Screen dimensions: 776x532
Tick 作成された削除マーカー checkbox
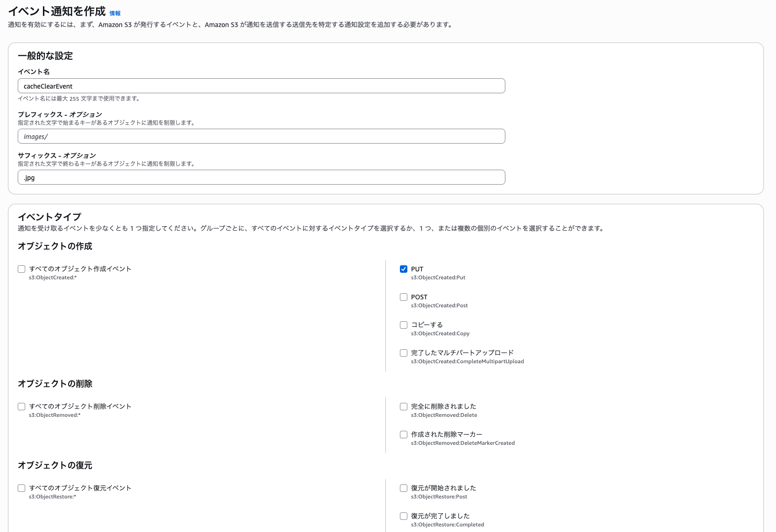coord(404,435)
